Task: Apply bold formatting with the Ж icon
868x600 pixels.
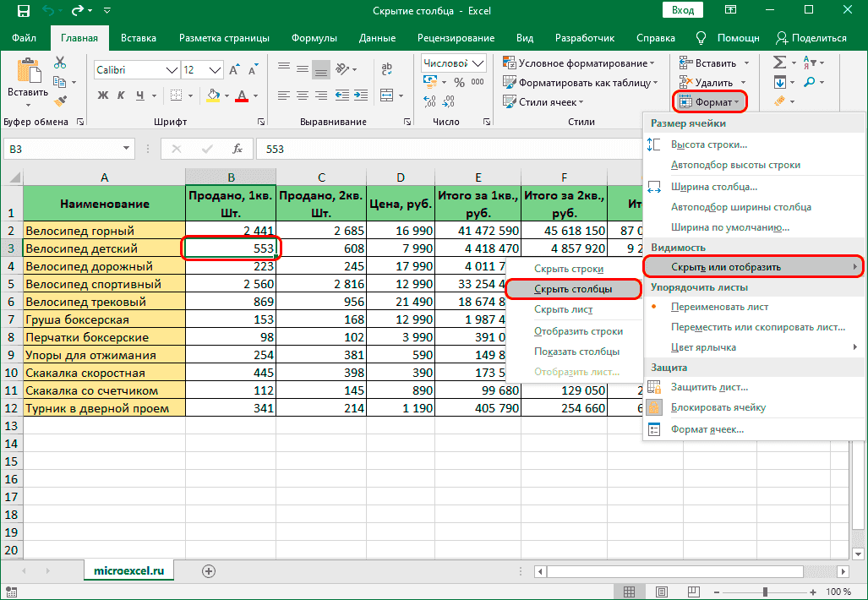Action: pyautogui.click(x=101, y=95)
